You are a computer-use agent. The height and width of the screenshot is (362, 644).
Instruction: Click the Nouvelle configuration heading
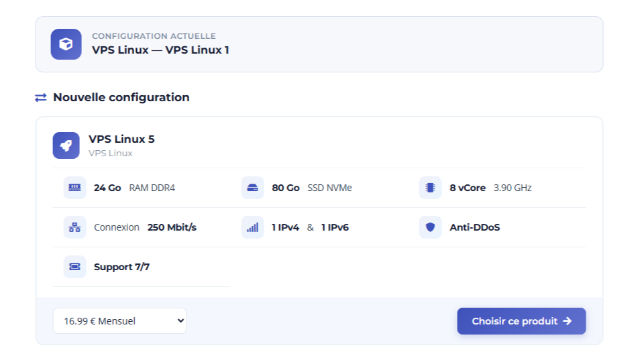click(x=121, y=98)
